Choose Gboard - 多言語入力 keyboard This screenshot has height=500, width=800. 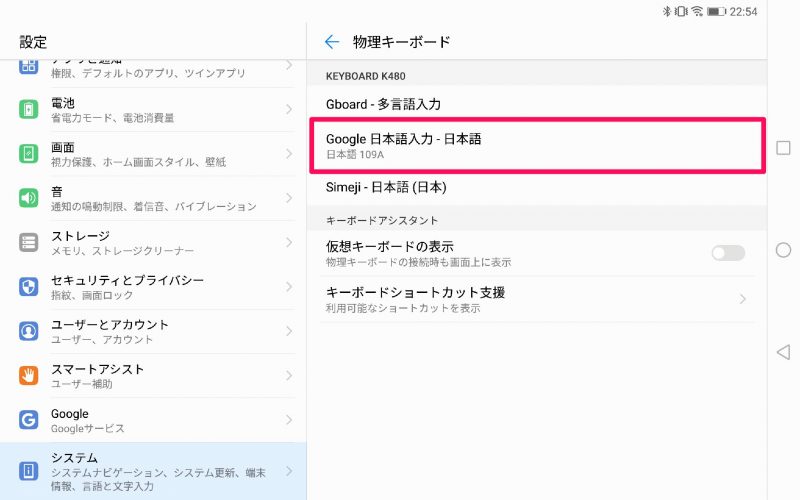537,104
